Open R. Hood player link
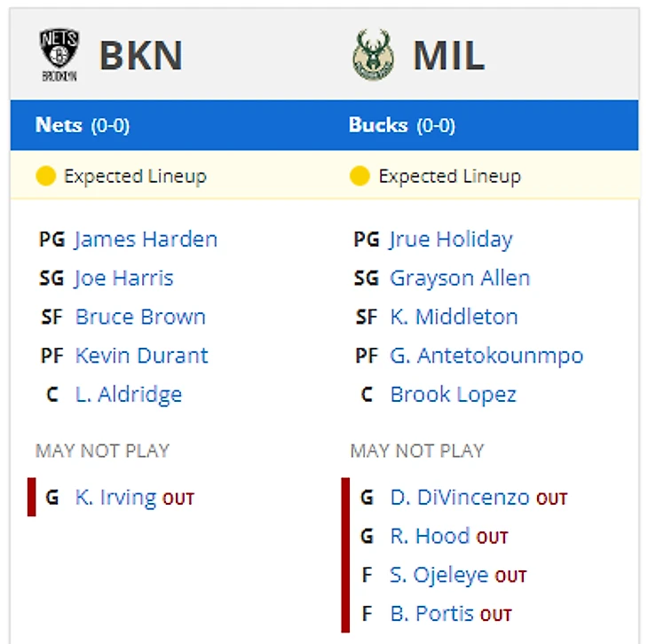The width and height of the screenshot is (648, 644). [x=431, y=536]
